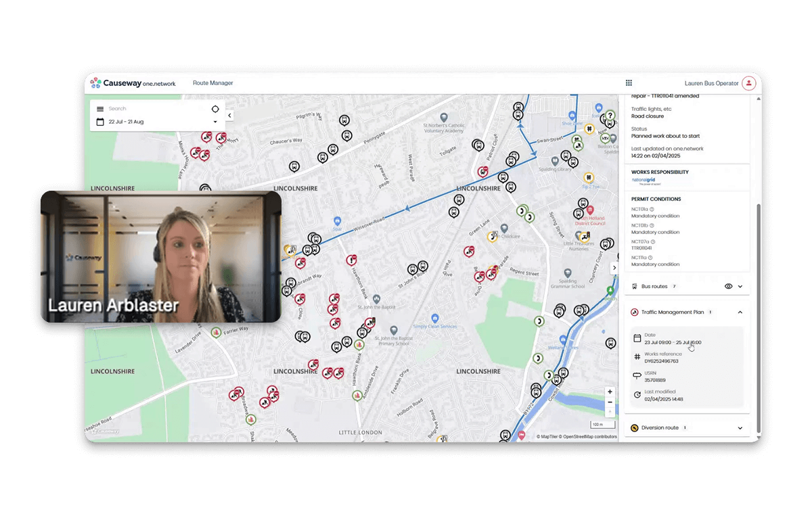812x514 pixels.
Task: Click the Causeway one.network logo
Action: [x=133, y=83]
